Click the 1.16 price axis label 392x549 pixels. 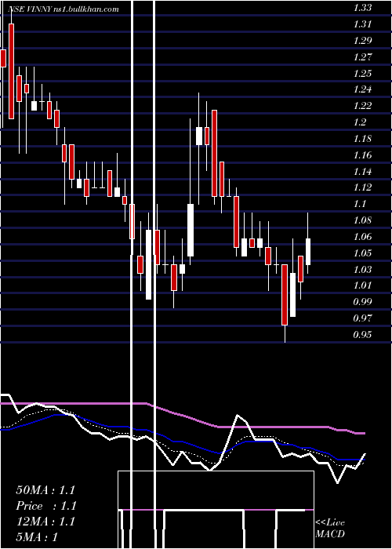tap(362, 155)
